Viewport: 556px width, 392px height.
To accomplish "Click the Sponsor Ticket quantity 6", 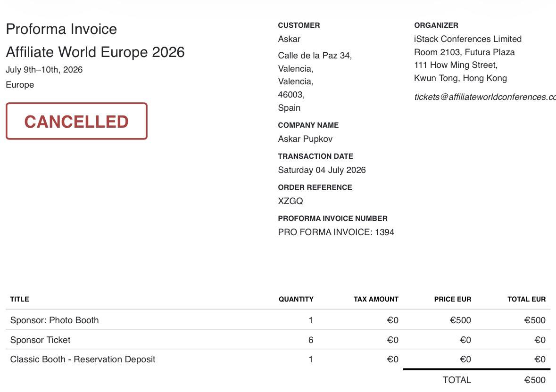I will tap(311, 340).
